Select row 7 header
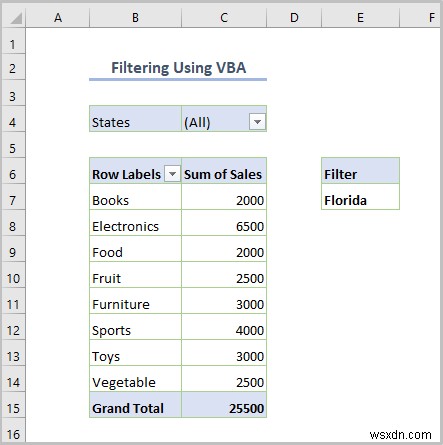The image size is (443, 445). click(14, 200)
